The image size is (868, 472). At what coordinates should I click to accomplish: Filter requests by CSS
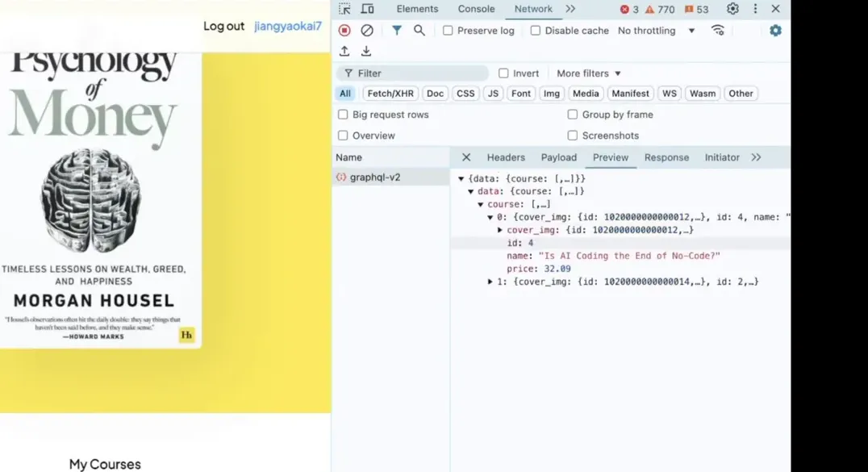coord(465,94)
